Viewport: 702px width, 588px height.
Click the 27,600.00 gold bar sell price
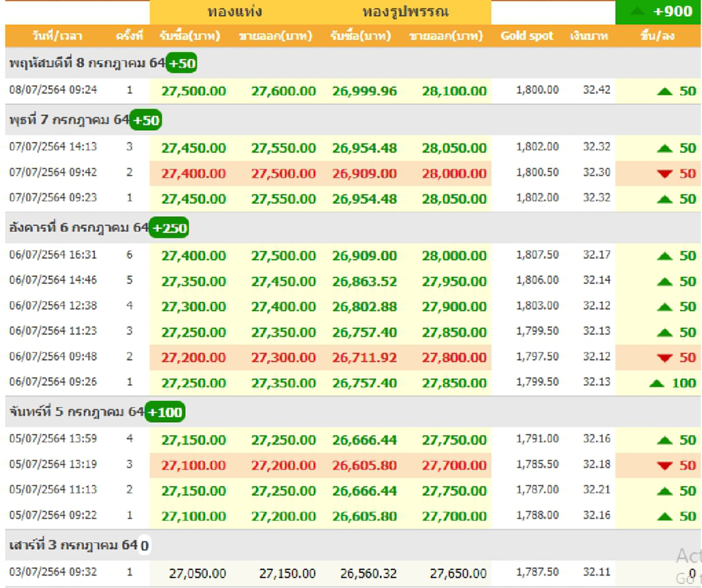coord(284,91)
